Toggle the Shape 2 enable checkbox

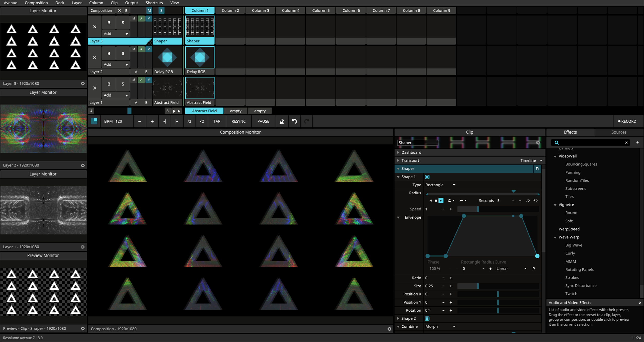point(427,319)
